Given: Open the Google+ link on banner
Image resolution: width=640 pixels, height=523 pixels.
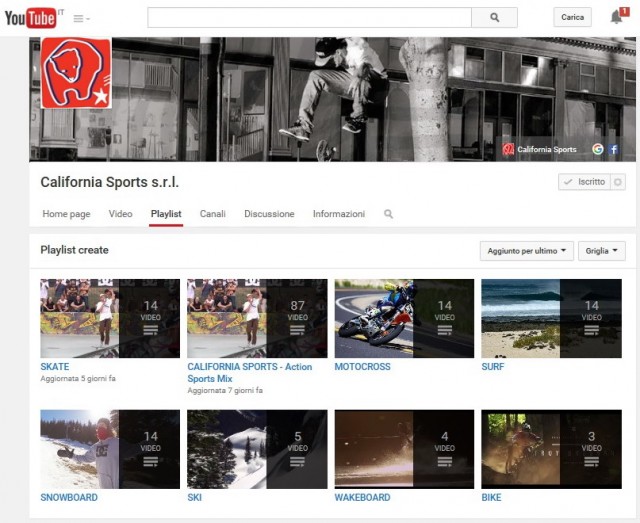Looking at the screenshot, I should [x=598, y=149].
